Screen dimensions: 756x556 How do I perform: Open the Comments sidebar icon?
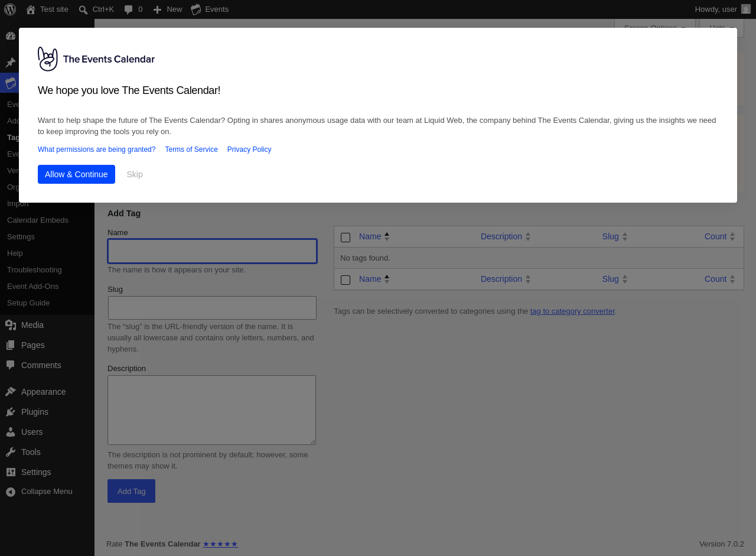[x=11, y=365]
